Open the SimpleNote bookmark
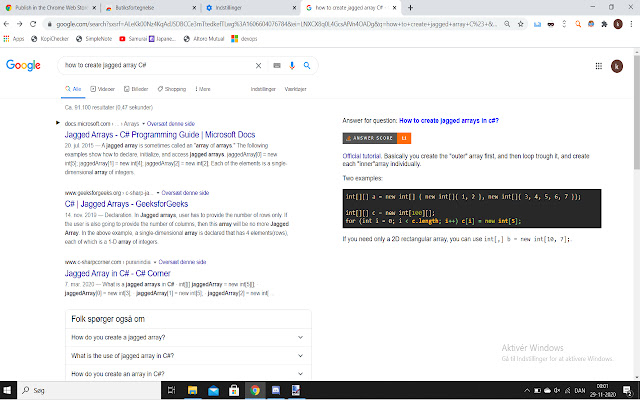Viewport: 640px width, 400px height. coord(94,39)
